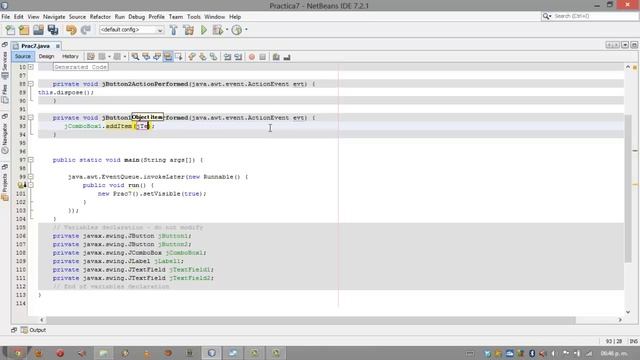Image resolution: width=640 pixels, height=360 pixels.
Task: Click the Save All icon
Action: click(x=53, y=30)
